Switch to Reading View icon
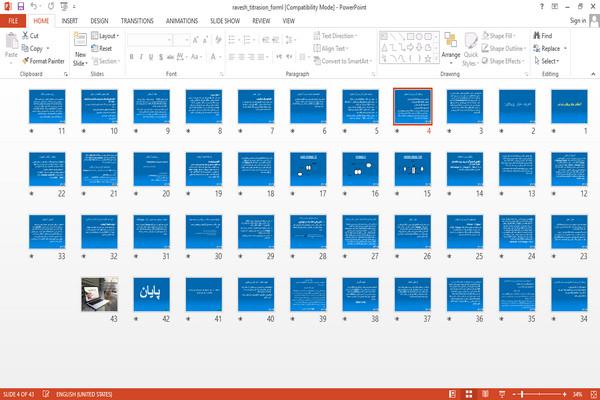This screenshot has width=600, height=400. pos(485,394)
